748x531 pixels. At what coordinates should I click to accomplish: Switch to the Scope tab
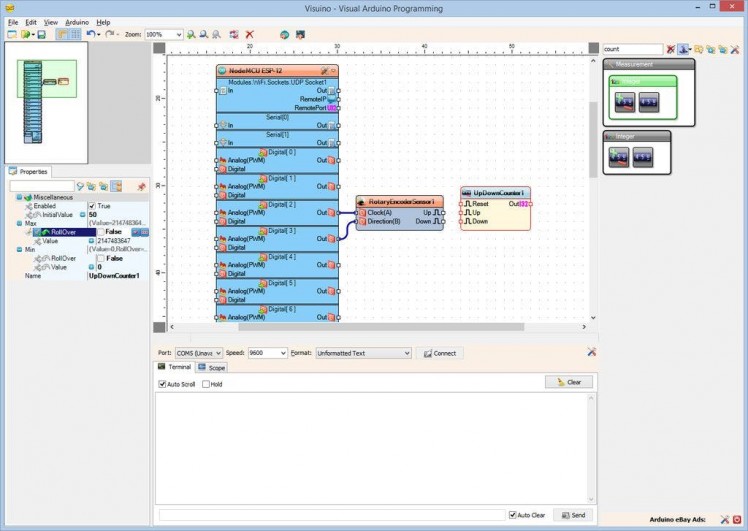tap(211, 367)
